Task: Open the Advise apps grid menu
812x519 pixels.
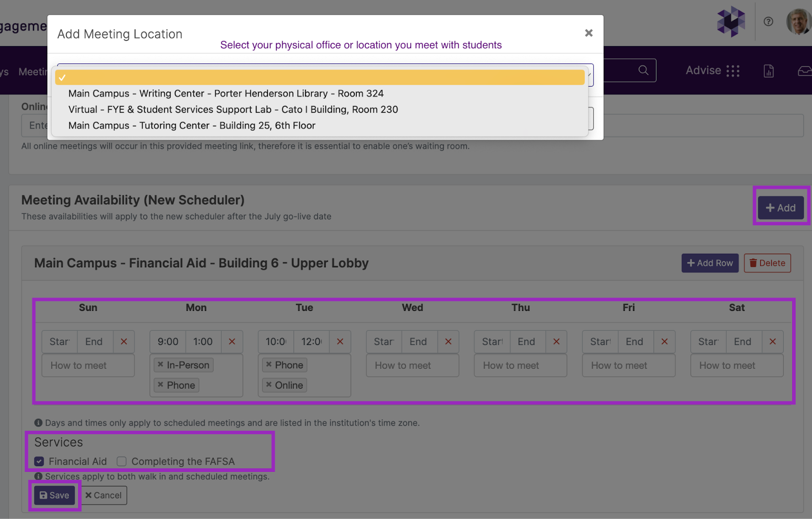Action: (733, 71)
